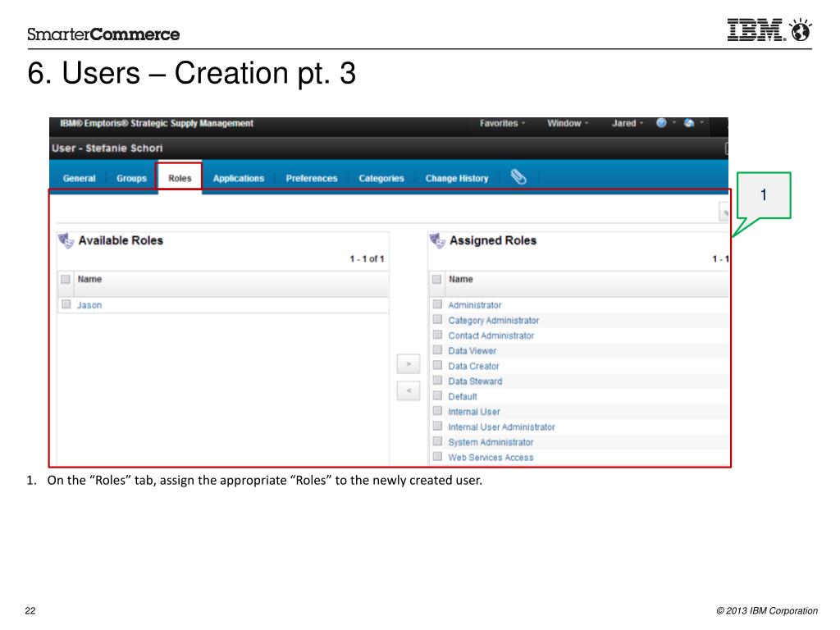Switch to the General tab
840x630 pixels.
point(79,178)
